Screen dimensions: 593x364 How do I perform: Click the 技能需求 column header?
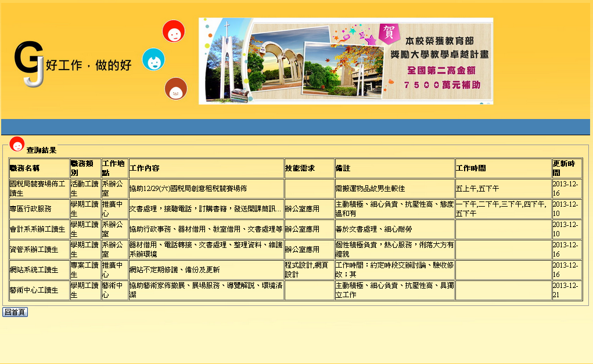click(300, 168)
